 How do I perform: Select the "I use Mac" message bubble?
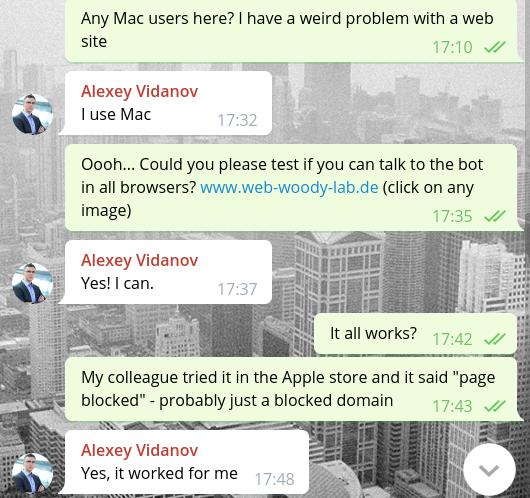click(166, 103)
